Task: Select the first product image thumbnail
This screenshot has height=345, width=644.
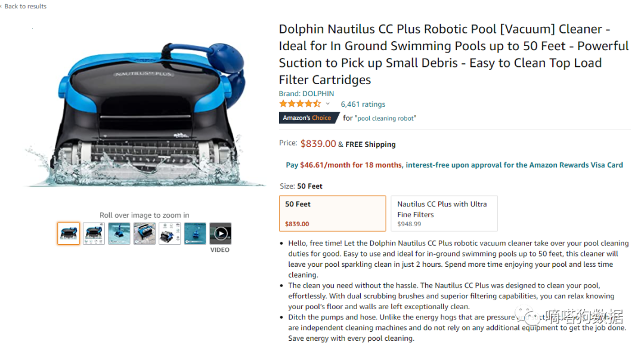Action: pos(69,233)
